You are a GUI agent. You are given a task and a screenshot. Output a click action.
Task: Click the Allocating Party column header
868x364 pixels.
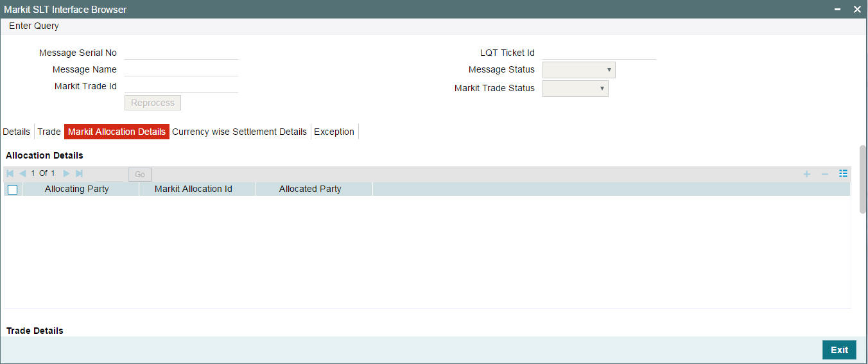[x=76, y=189]
